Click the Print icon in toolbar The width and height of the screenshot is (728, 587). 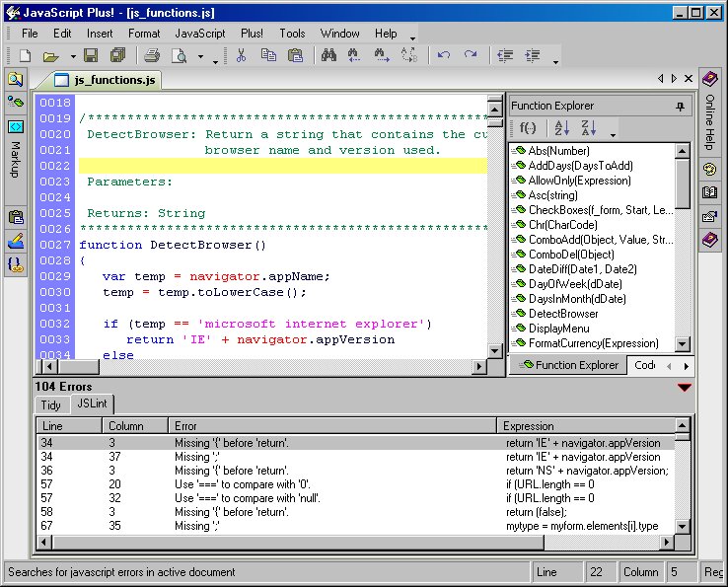click(x=152, y=56)
